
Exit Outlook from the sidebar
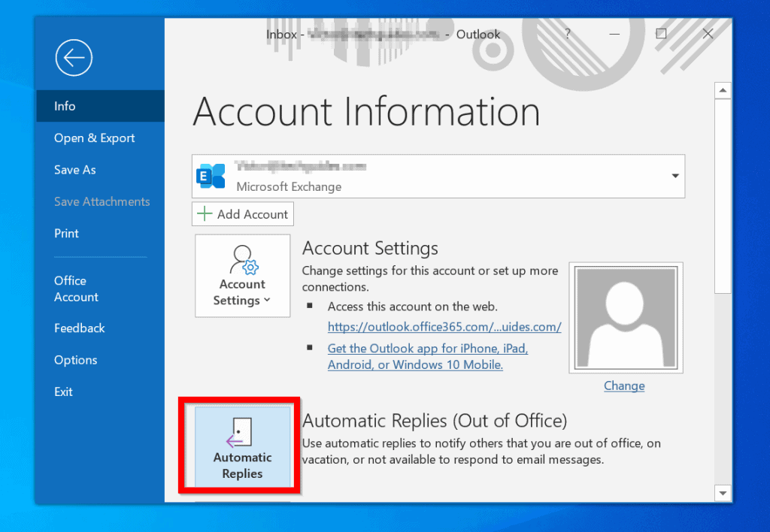(100, 391)
